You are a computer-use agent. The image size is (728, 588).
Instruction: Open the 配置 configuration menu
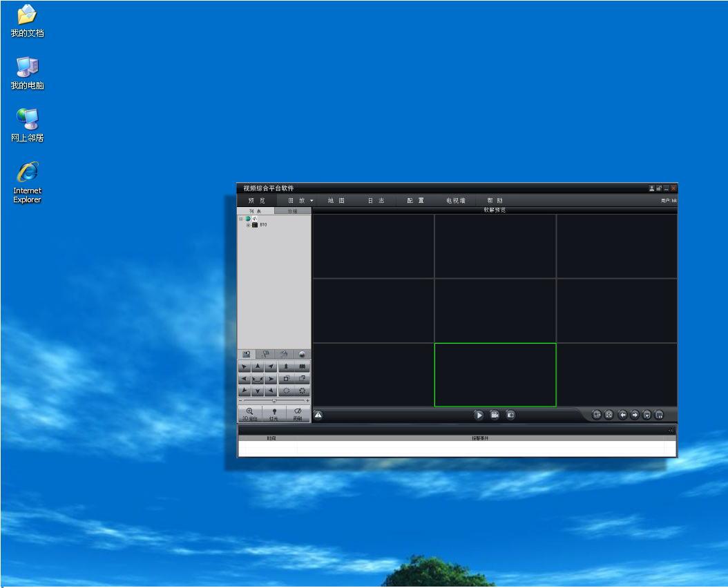pos(416,201)
